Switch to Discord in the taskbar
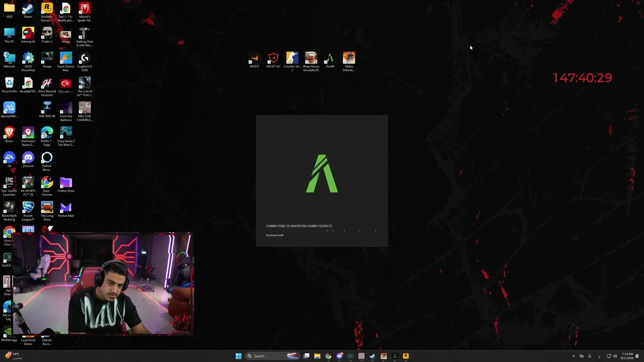 [340, 356]
